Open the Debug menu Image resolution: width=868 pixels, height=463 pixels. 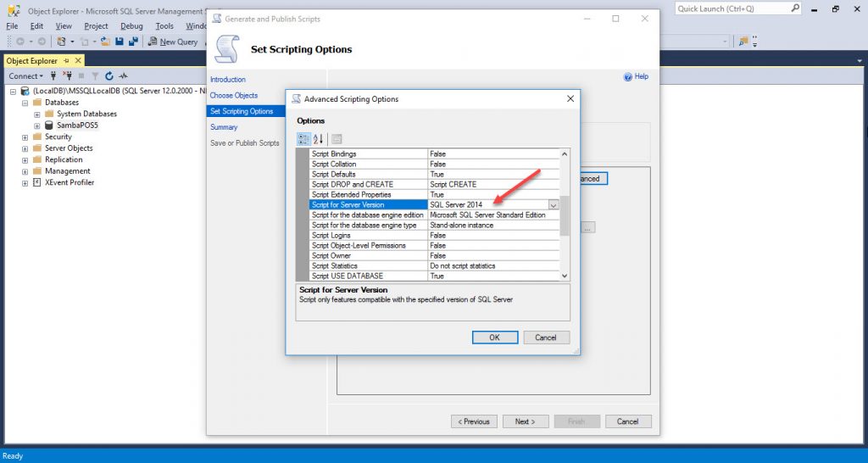pos(131,26)
